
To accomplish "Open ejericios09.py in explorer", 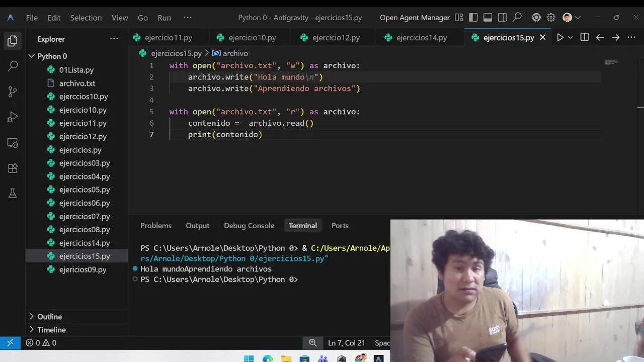I will tap(83, 269).
